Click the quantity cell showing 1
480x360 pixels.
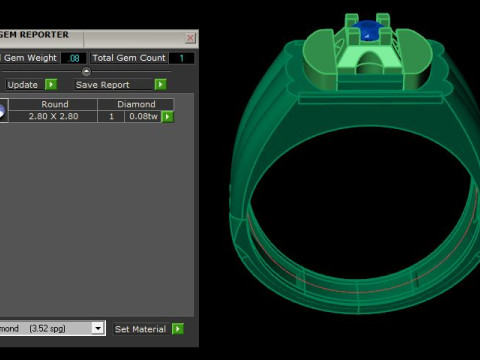click(111, 116)
